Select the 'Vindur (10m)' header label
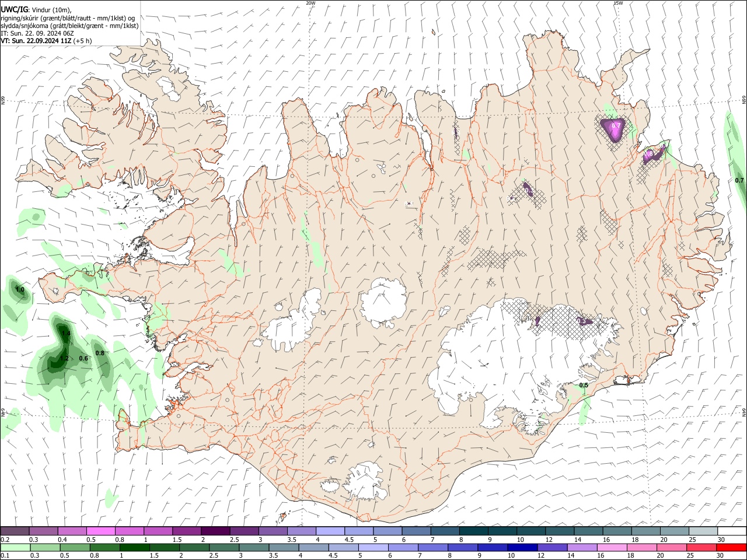This screenshot has height=560, width=747. 51,10
